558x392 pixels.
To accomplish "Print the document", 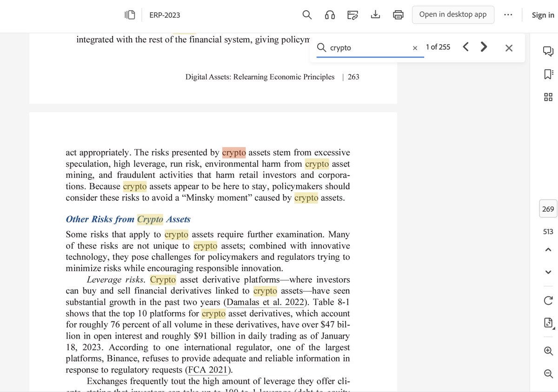I will pos(398,14).
